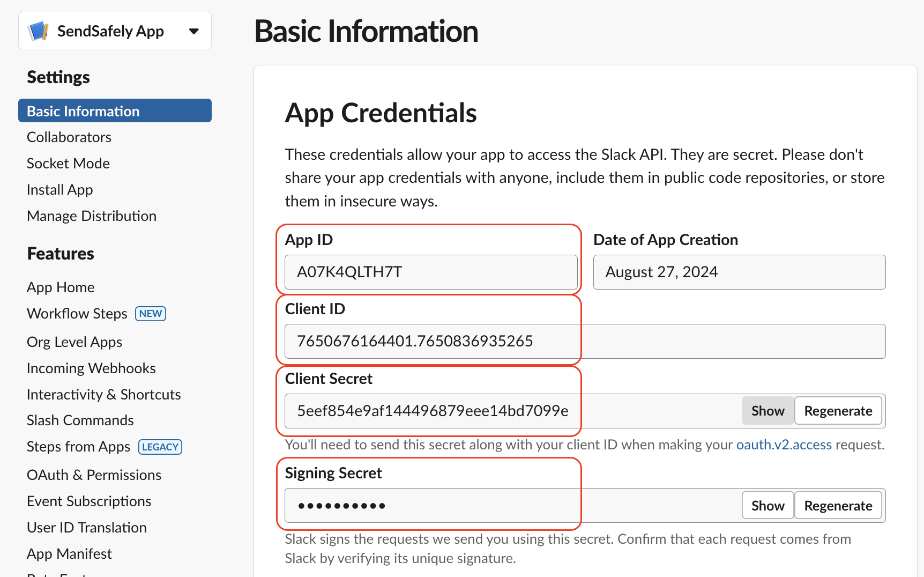Click the NEW badge beside Workflow Steps

[x=151, y=314]
